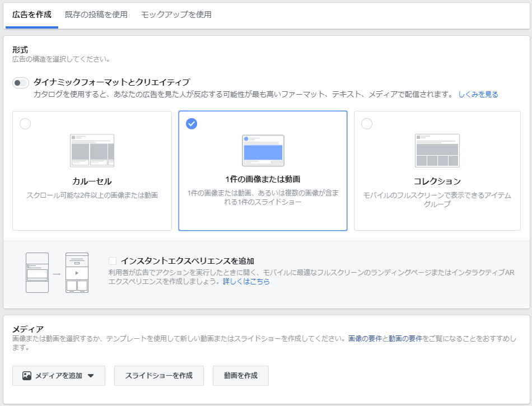Open the 詳しくはこちら link
This screenshot has height=406, width=532.
[246, 281]
